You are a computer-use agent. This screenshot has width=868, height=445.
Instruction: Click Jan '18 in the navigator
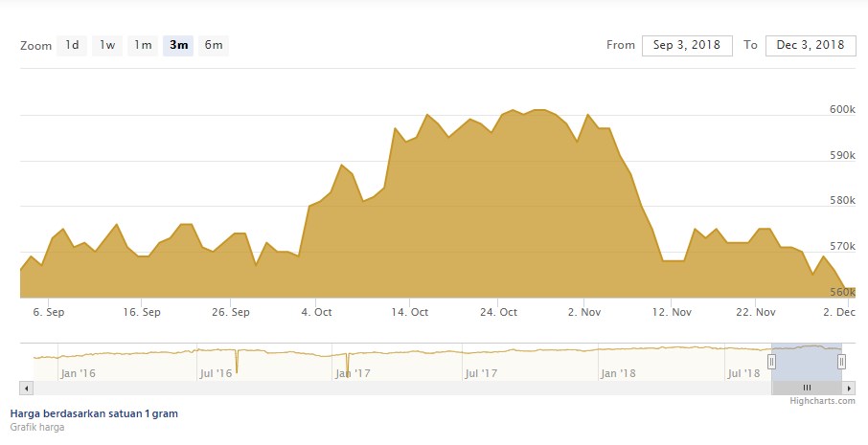pyautogui.click(x=618, y=373)
